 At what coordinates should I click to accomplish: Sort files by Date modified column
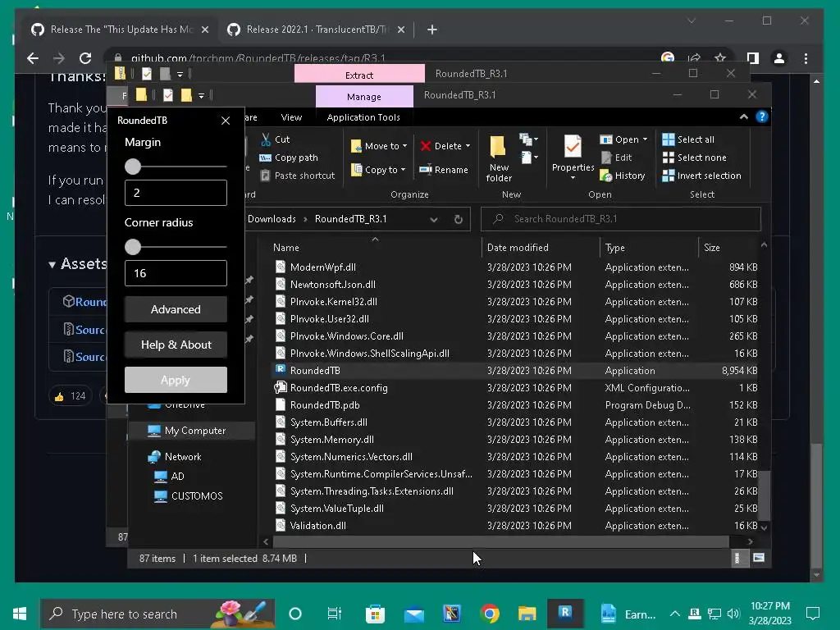point(518,248)
